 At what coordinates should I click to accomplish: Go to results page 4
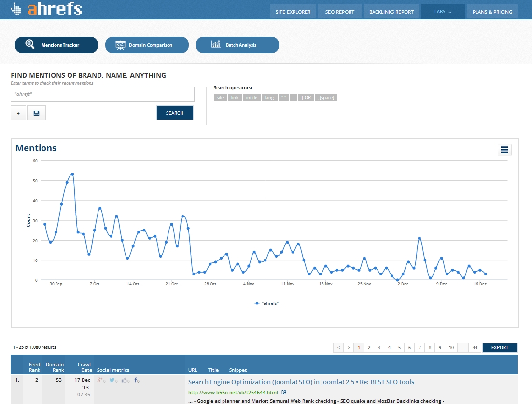[389, 347]
